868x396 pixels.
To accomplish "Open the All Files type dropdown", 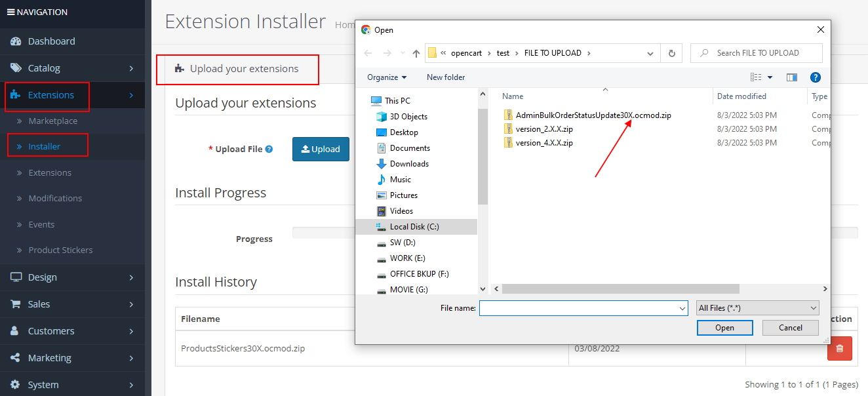I will (x=758, y=307).
